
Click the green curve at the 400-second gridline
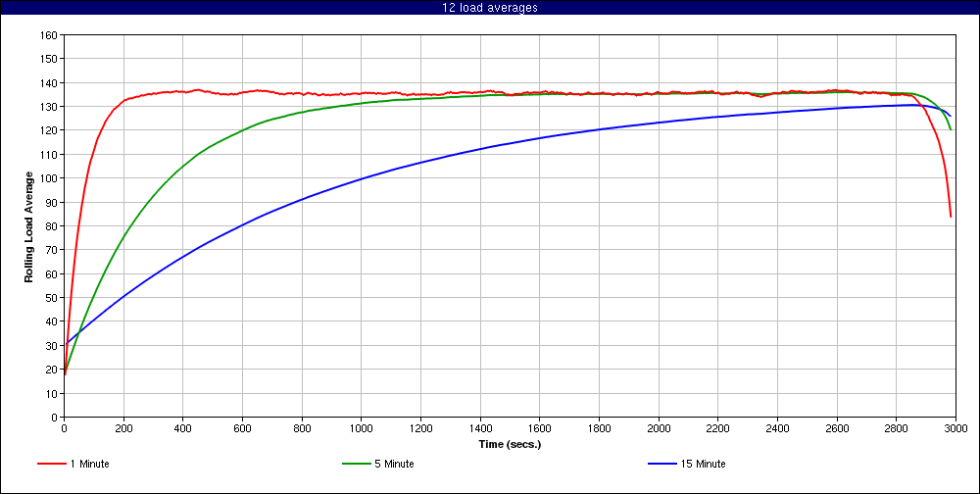[x=183, y=168]
